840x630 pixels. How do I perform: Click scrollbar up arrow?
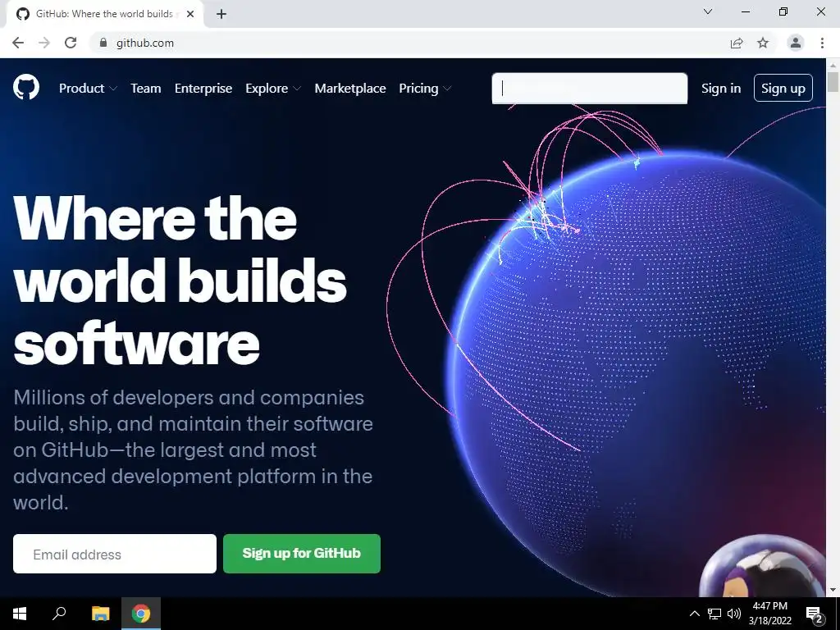pyautogui.click(x=833, y=65)
